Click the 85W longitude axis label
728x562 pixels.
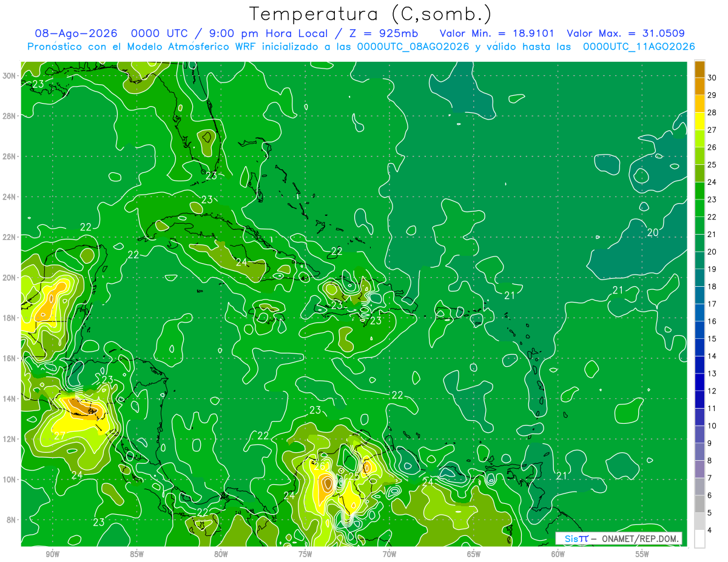tap(136, 554)
